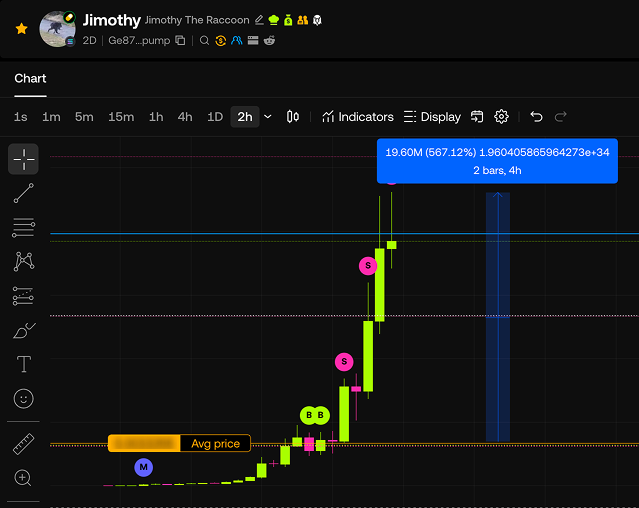
Task: Click the right green B buy marker
Action: pos(321,415)
